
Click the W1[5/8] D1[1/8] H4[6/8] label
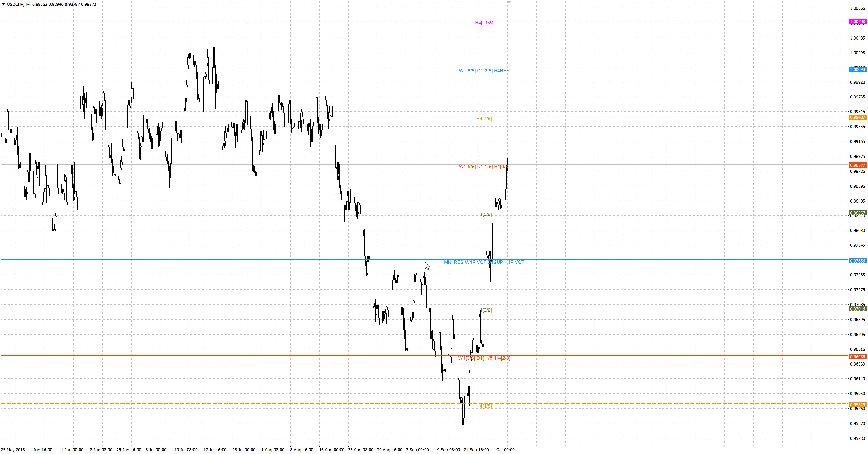(x=484, y=167)
